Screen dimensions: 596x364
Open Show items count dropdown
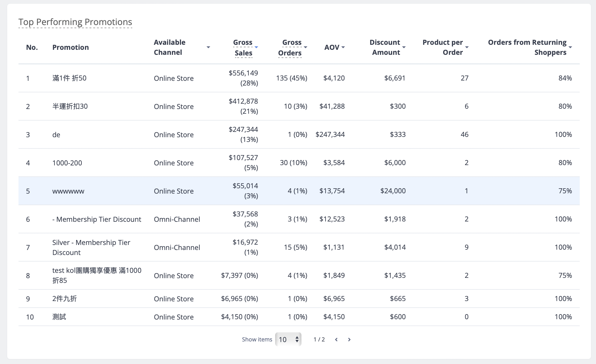(288, 339)
